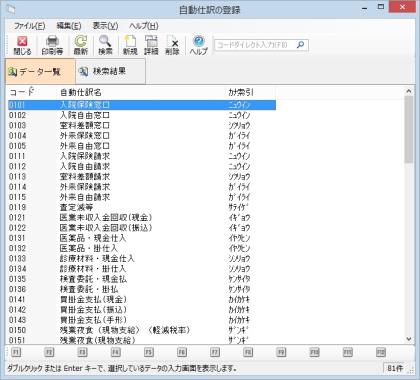Open the 編集(E) menu
Screen dimensions: 420x380
coord(69,26)
